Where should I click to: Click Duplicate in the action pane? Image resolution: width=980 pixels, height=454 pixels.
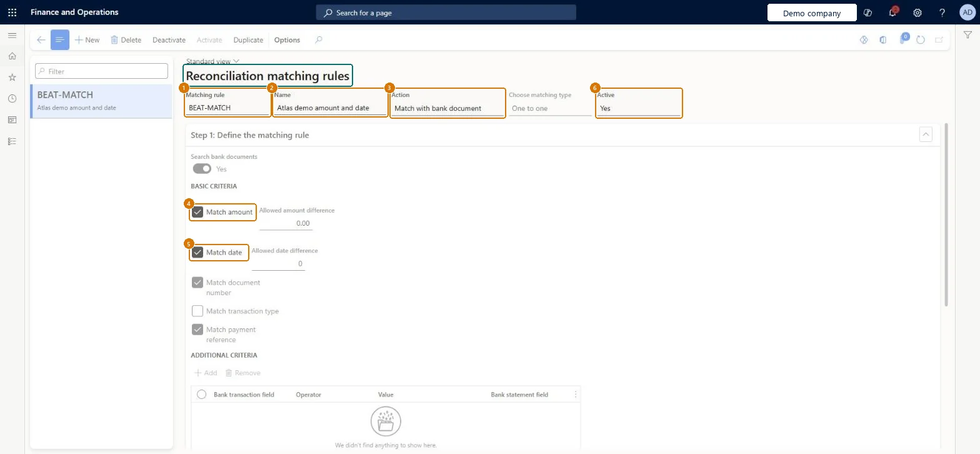click(x=248, y=40)
